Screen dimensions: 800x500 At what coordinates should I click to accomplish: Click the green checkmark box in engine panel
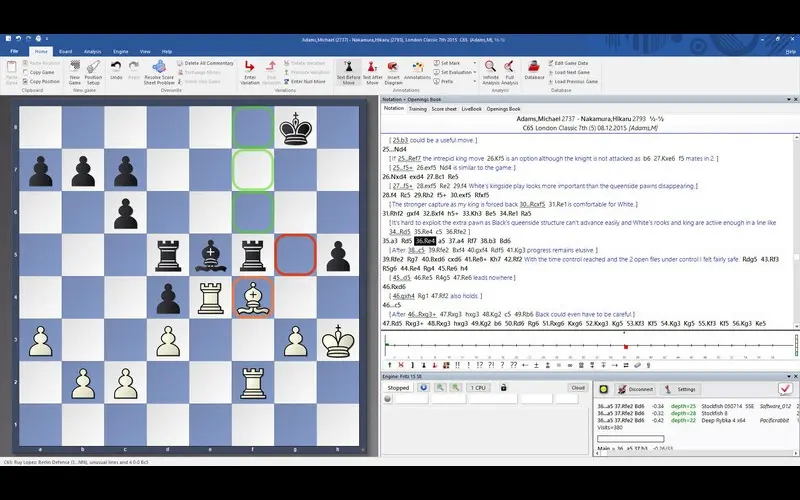(x=784, y=388)
